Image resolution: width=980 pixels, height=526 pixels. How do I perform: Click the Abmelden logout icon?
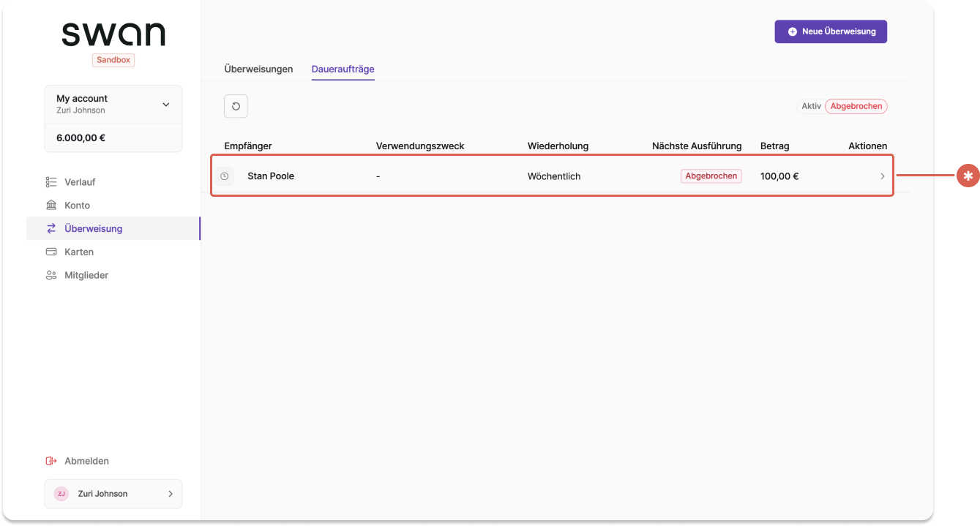[51, 461]
